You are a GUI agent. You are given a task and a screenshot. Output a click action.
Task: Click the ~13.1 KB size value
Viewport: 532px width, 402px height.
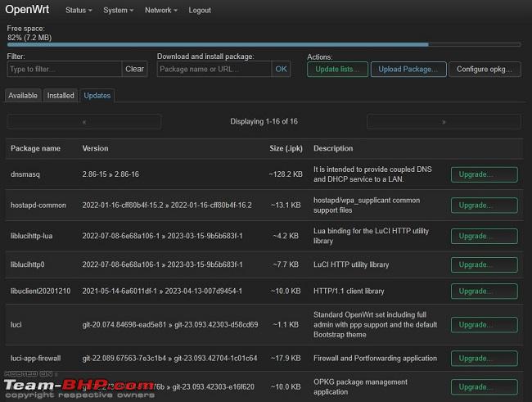click(286, 205)
